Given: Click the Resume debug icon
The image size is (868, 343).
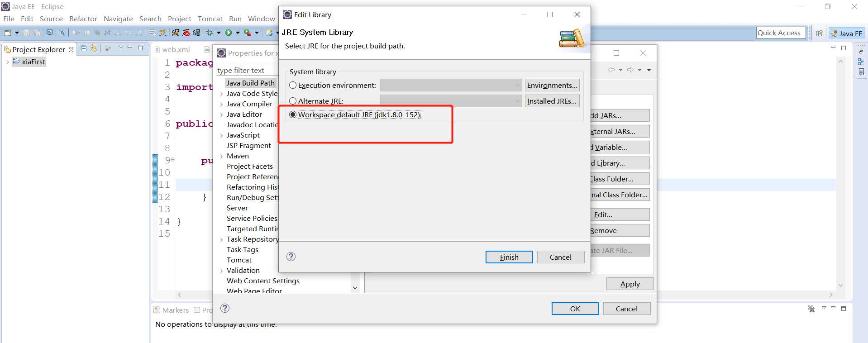Looking at the screenshot, I should 76,33.
